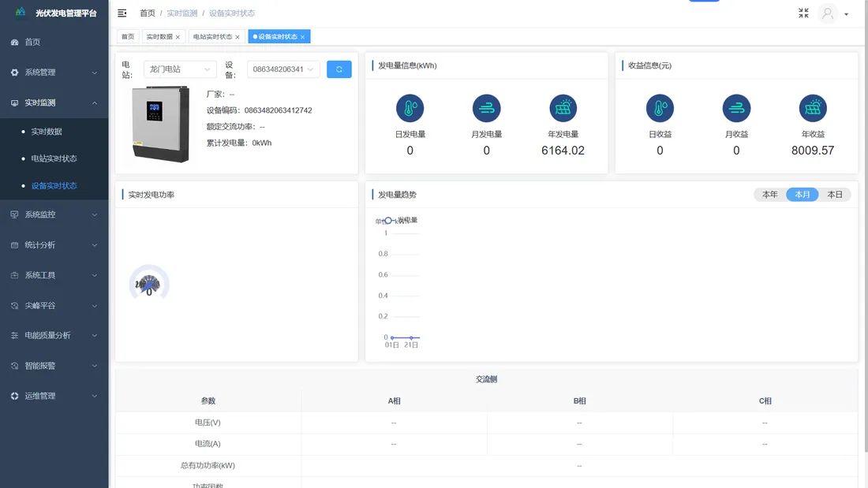Click the 智能报警 icon
This screenshot has height=488, width=868.
click(14, 366)
